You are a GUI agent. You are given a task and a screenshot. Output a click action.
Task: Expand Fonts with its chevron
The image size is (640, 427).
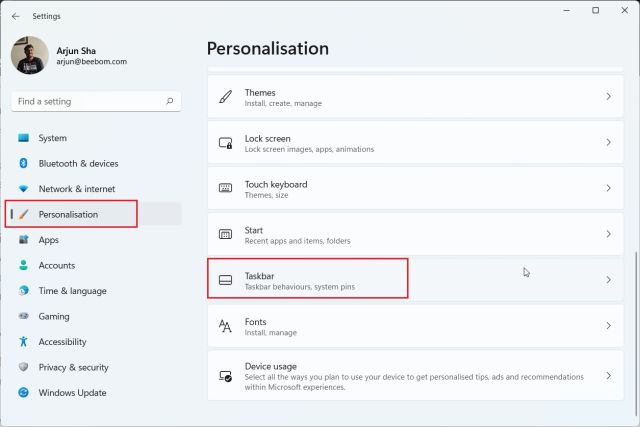pyautogui.click(x=608, y=325)
